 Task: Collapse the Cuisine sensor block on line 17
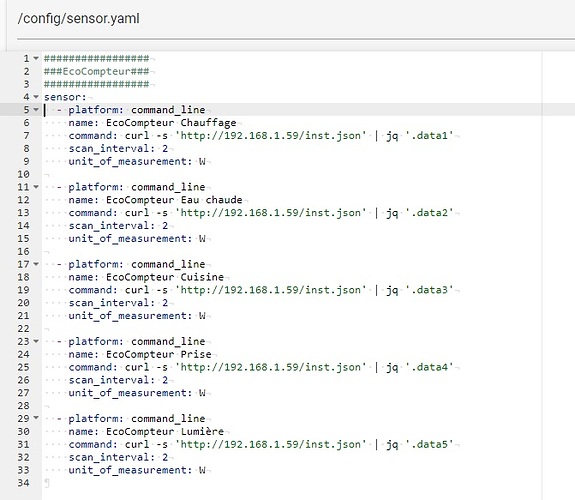coord(36,264)
